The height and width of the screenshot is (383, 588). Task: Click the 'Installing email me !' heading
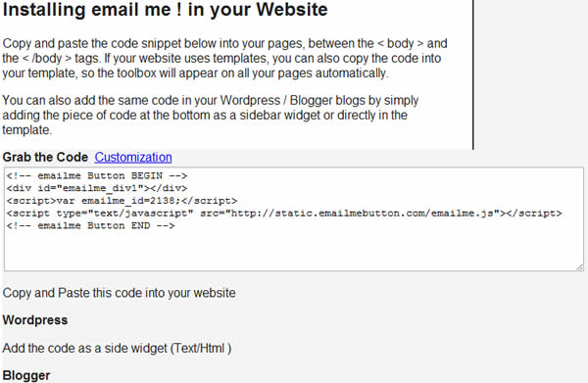[165, 9]
